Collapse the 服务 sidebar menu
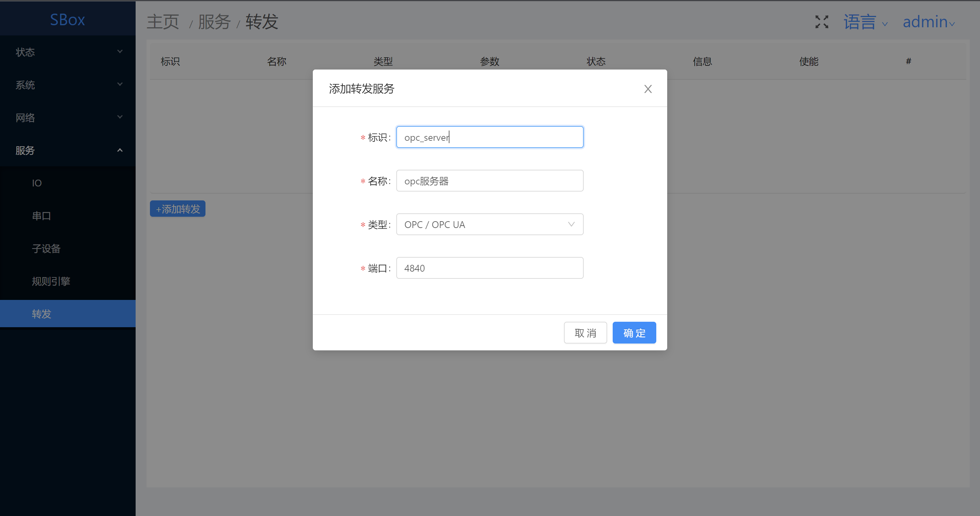Screen dimensions: 980x516 [x=68, y=150]
